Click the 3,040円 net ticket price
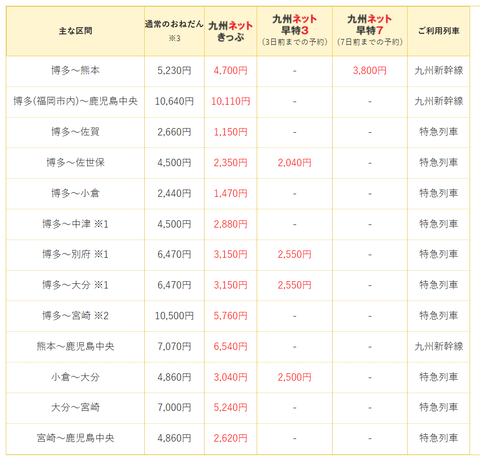The height and width of the screenshot is (465, 480). (230, 377)
